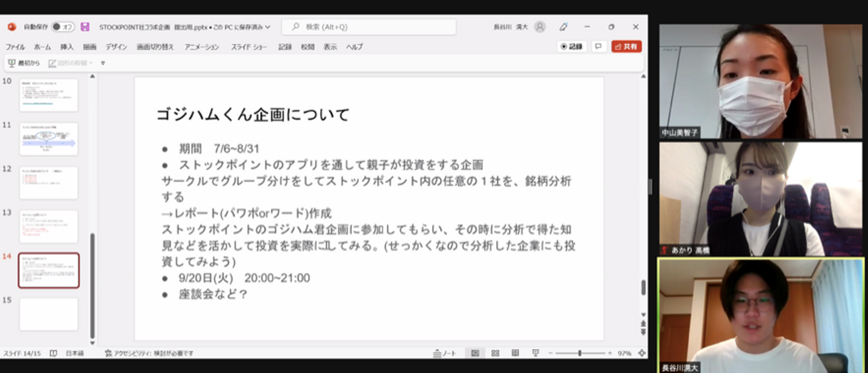
Task: Open the comments speech-bubble icon
Action: coord(599,46)
